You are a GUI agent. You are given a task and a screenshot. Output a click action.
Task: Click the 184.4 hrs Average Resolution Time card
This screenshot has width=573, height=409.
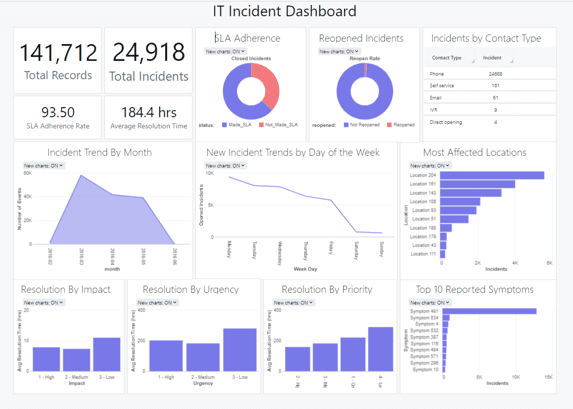(x=148, y=117)
